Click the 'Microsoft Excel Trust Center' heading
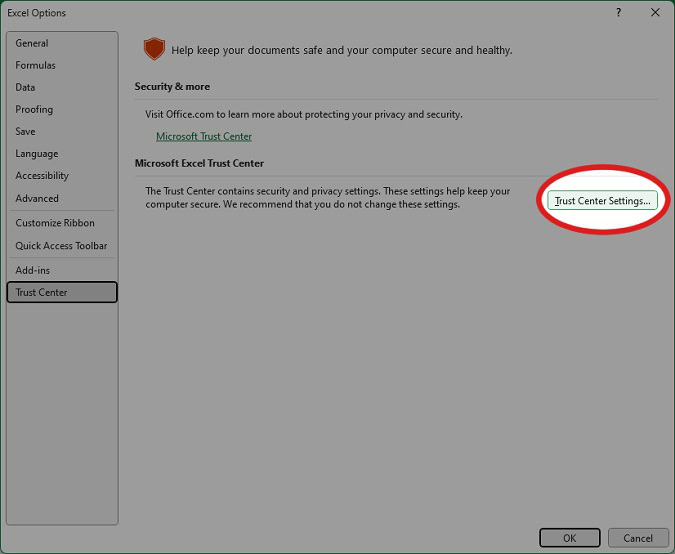This screenshot has height=554, width=675. (x=199, y=163)
